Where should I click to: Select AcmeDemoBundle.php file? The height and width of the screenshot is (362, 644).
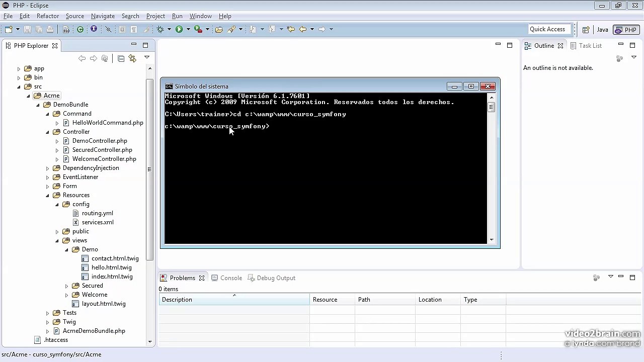click(x=94, y=331)
